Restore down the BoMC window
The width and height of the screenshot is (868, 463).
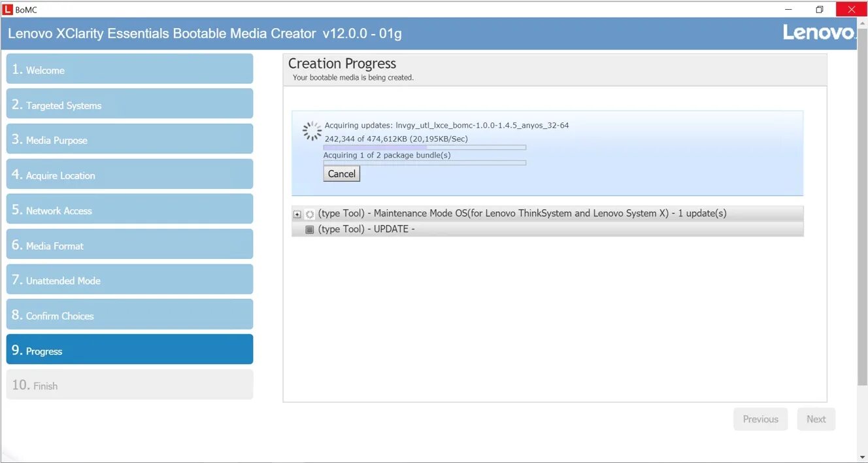820,9
